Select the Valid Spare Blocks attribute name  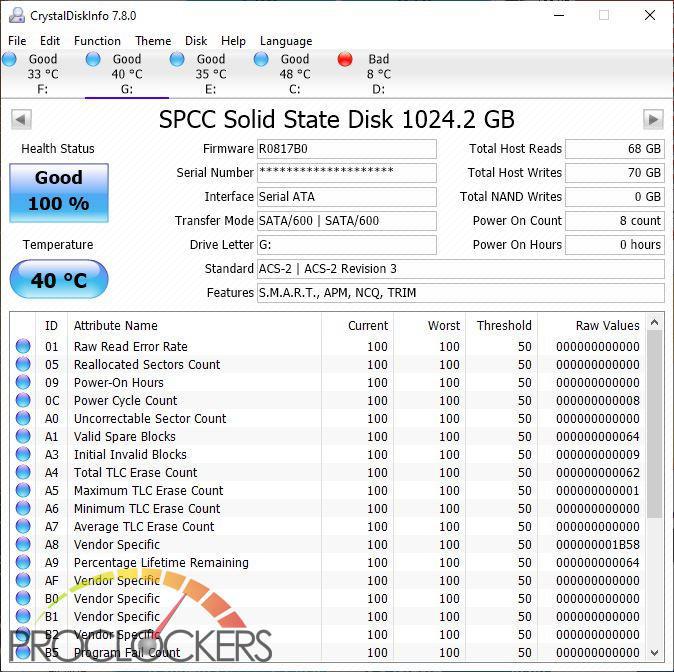pyautogui.click(x=125, y=436)
